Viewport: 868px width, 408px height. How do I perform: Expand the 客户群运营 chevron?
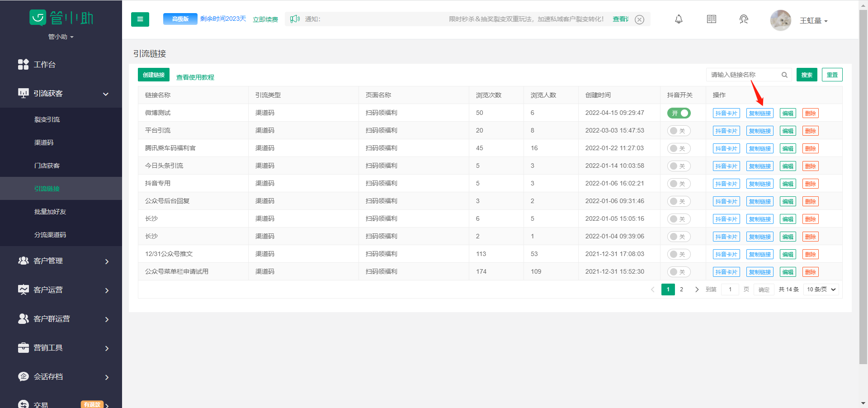[x=107, y=319]
